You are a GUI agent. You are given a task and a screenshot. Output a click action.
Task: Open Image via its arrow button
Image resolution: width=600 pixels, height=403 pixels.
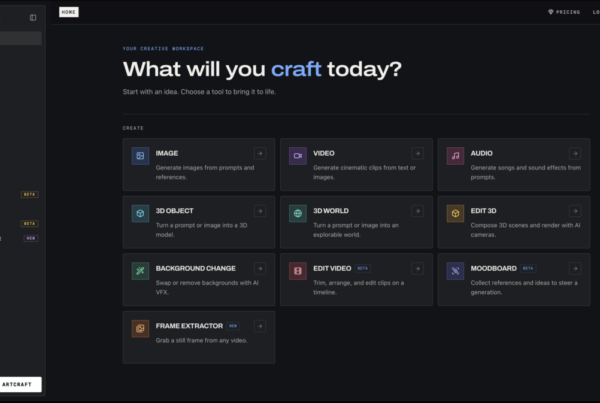pos(260,153)
